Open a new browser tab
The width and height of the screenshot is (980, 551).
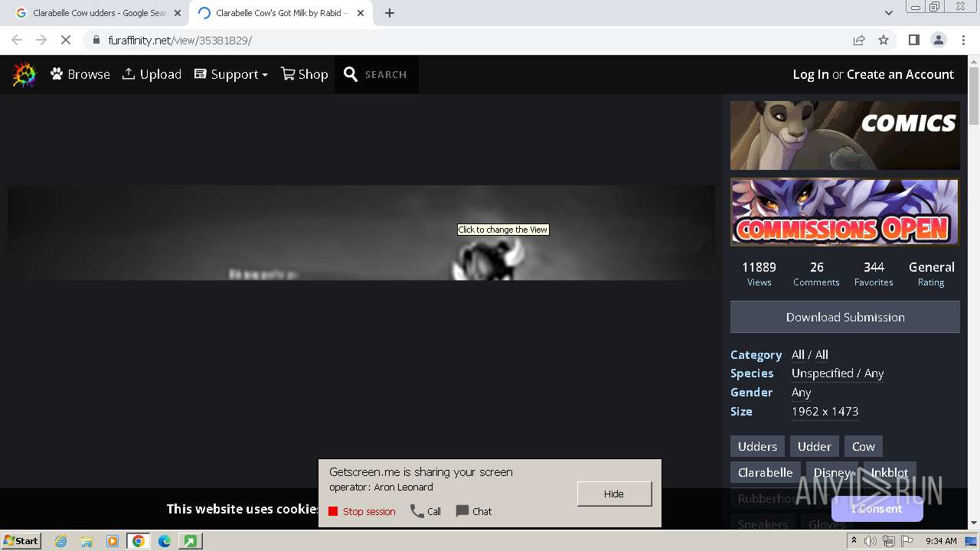coord(390,13)
